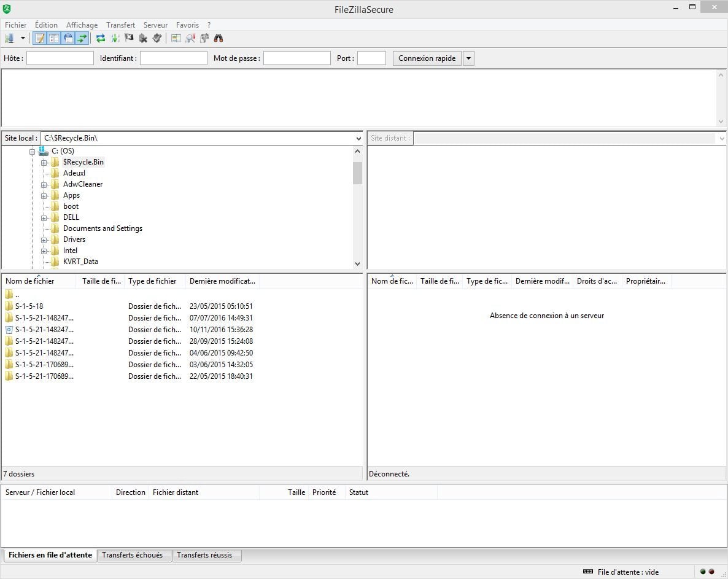Sort by the Dernière modification column header
This screenshot has height=579, width=728.
[222, 281]
